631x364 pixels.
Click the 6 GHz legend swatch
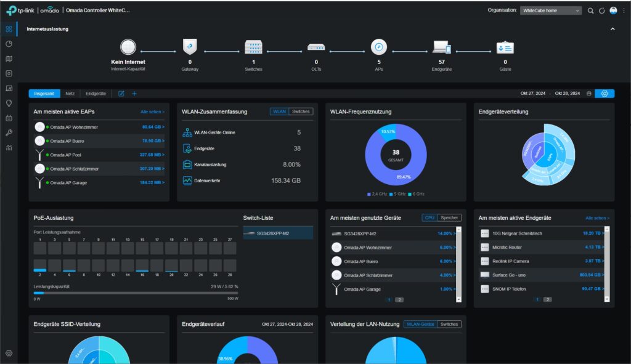click(410, 194)
